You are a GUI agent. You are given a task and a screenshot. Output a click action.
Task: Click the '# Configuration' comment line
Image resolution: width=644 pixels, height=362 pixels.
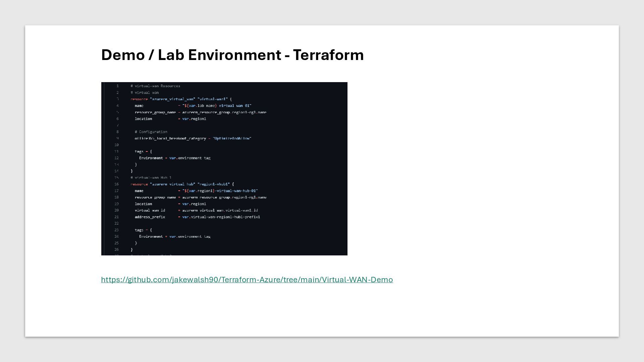[151, 132]
